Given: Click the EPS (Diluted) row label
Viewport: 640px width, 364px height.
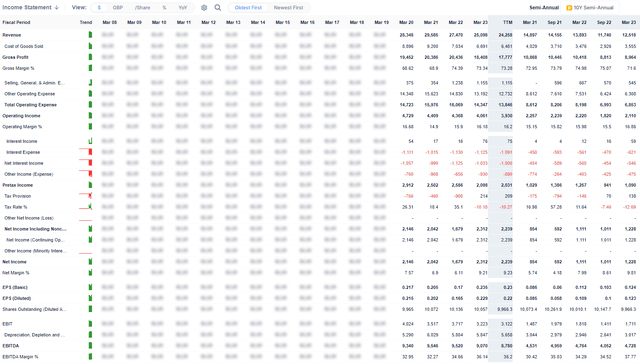Looking at the screenshot, I should point(17,298).
